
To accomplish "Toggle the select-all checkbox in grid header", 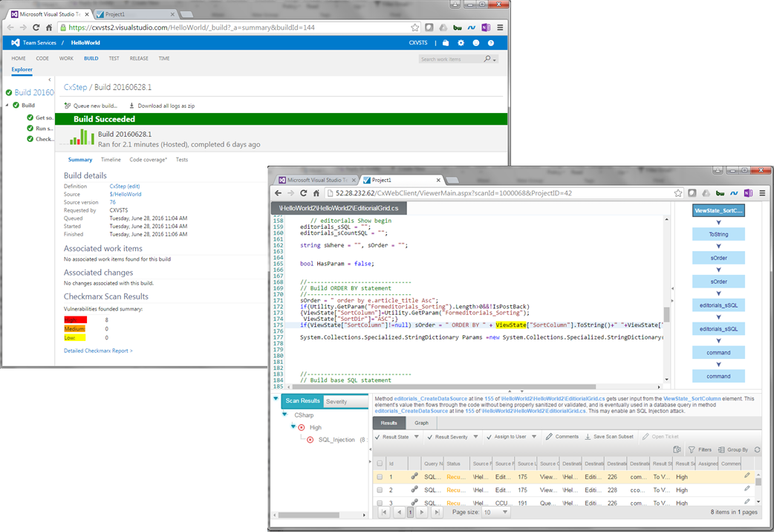I will coord(380,463).
